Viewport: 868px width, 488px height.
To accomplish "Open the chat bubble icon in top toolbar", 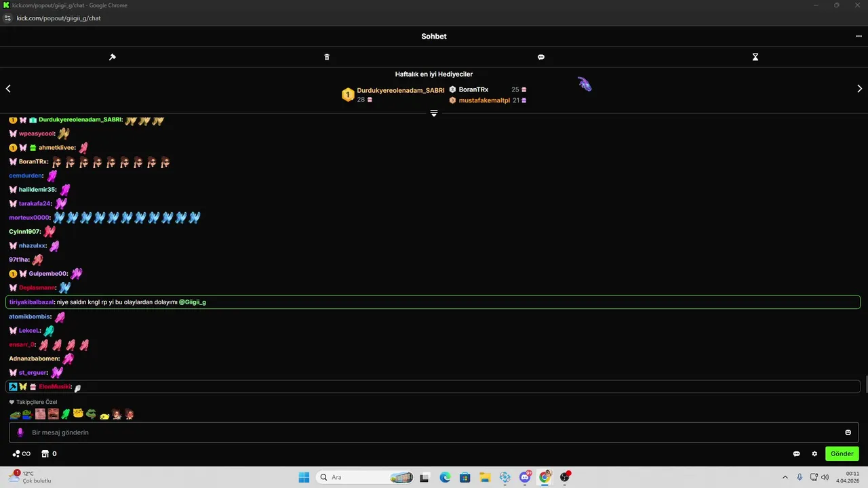I will point(541,57).
